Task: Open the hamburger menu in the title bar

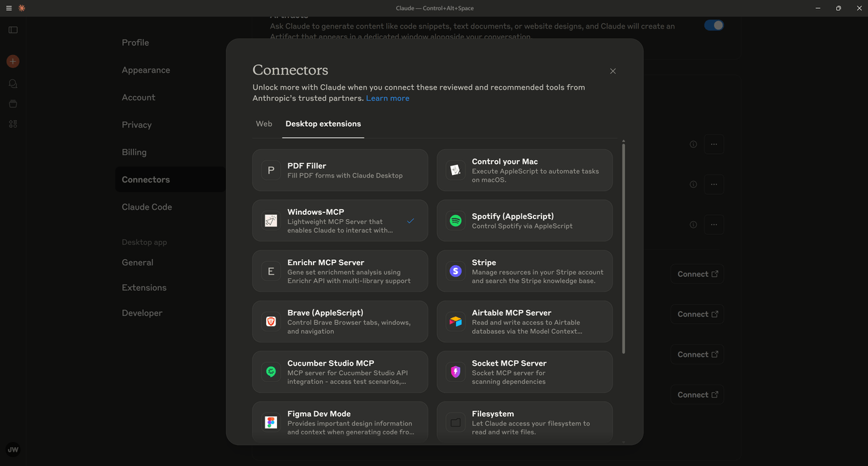Action: (9, 8)
